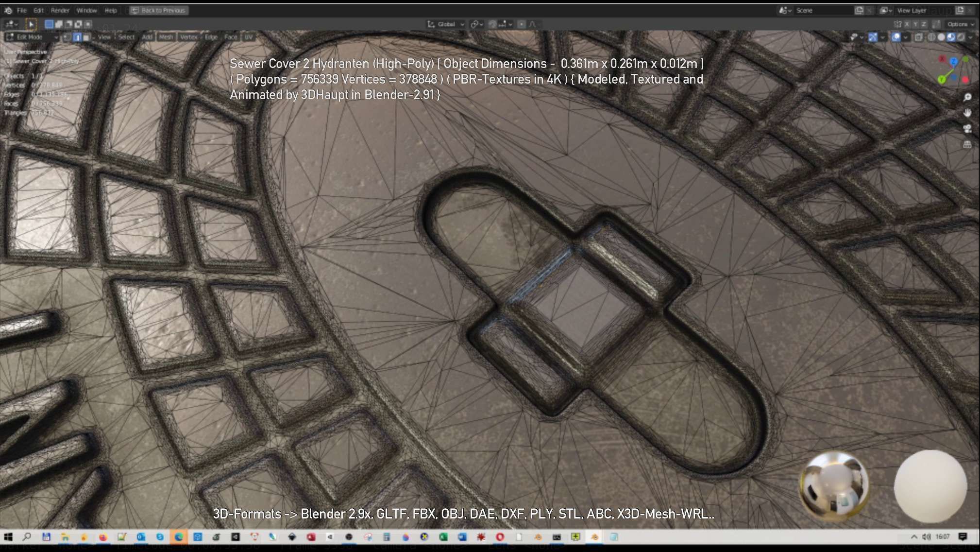Toggle Z mirror axis
This screenshot has width=980, height=552.
[x=924, y=24]
